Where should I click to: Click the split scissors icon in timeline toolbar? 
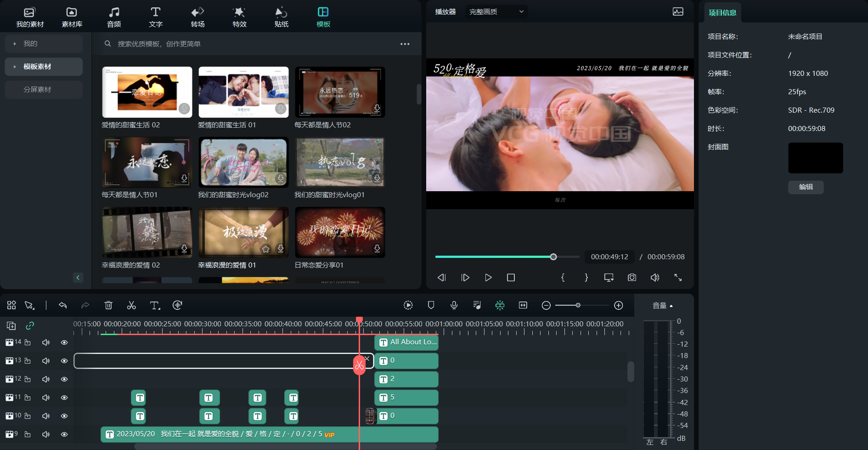[x=131, y=305]
